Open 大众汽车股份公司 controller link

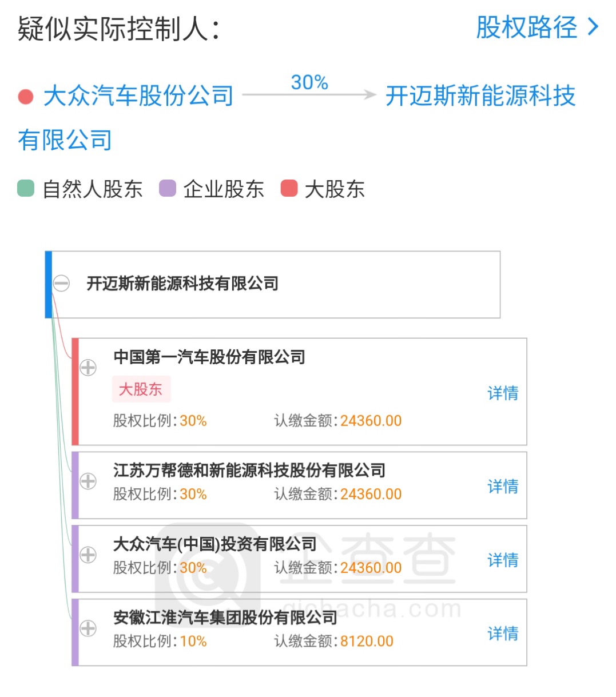point(139,95)
